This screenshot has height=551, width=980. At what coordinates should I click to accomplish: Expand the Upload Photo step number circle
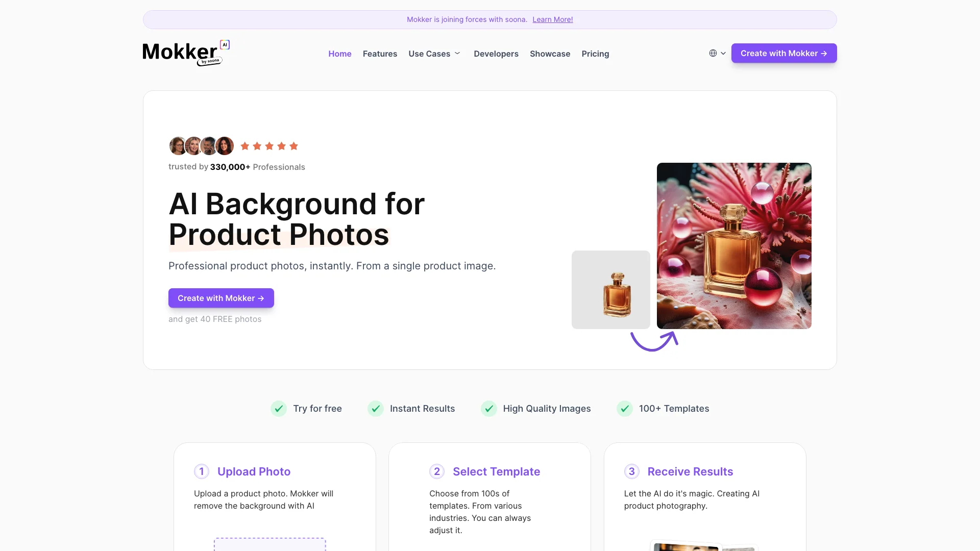tap(201, 471)
